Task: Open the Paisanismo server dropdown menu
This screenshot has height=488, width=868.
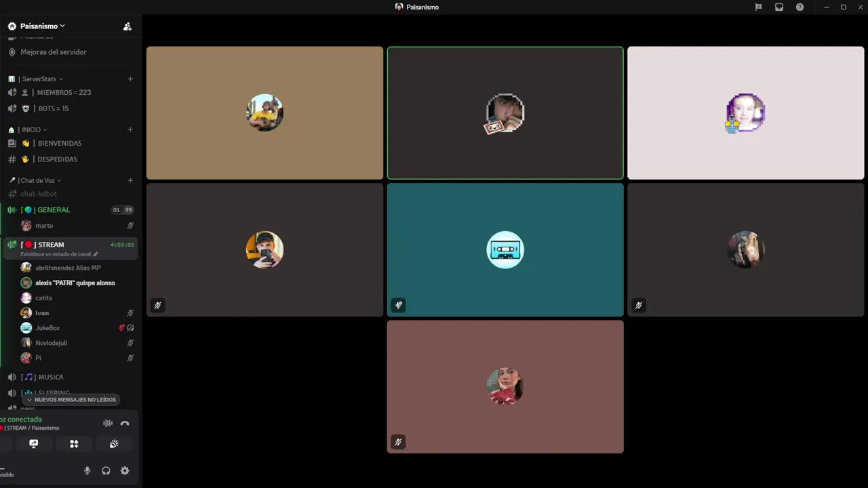Action: pos(43,26)
